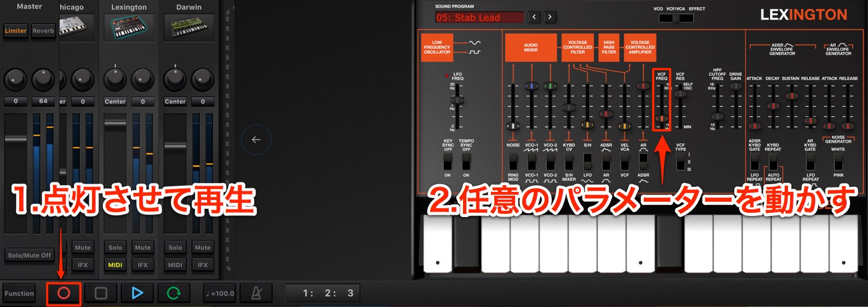
Task: Toggle the TEMPO SYNC switch
Action: pos(466,162)
